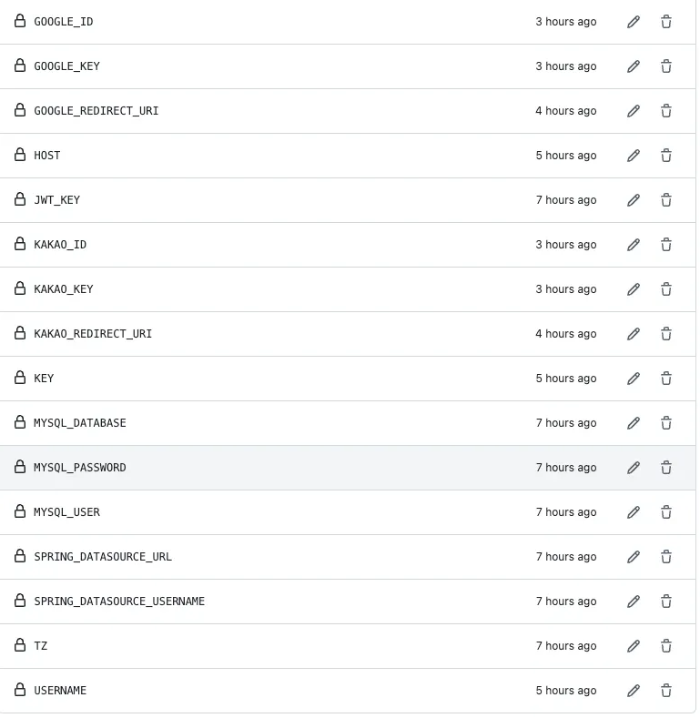Delete the MYSQL_DATABASE secret
This screenshot has height=728, width=700.
click(666, 423)
